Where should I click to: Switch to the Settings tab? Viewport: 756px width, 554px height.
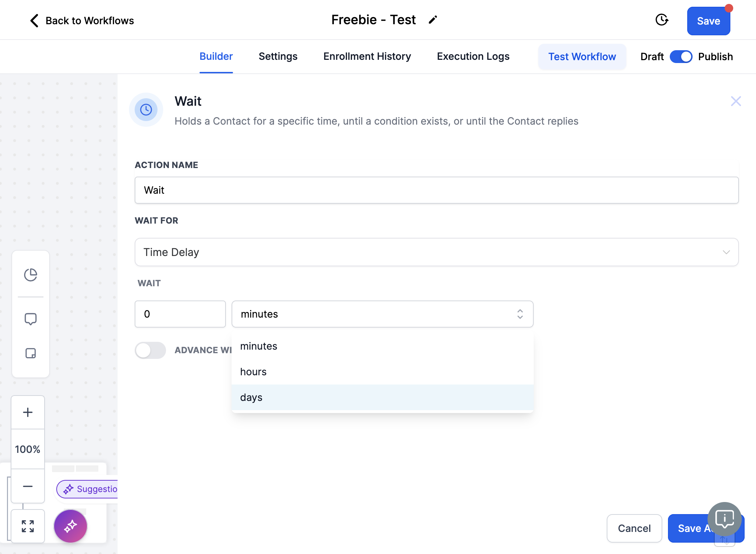(x=278, y=57)
